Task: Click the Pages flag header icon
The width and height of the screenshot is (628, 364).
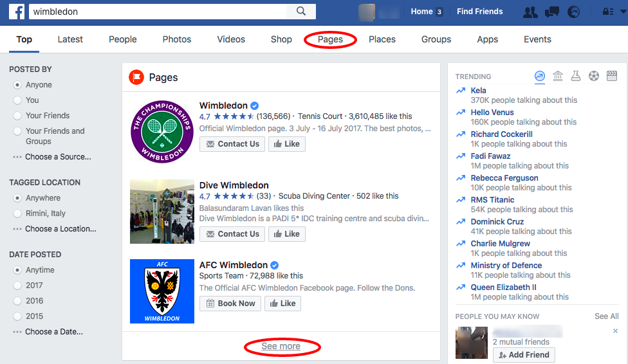Action: point(136,77)
